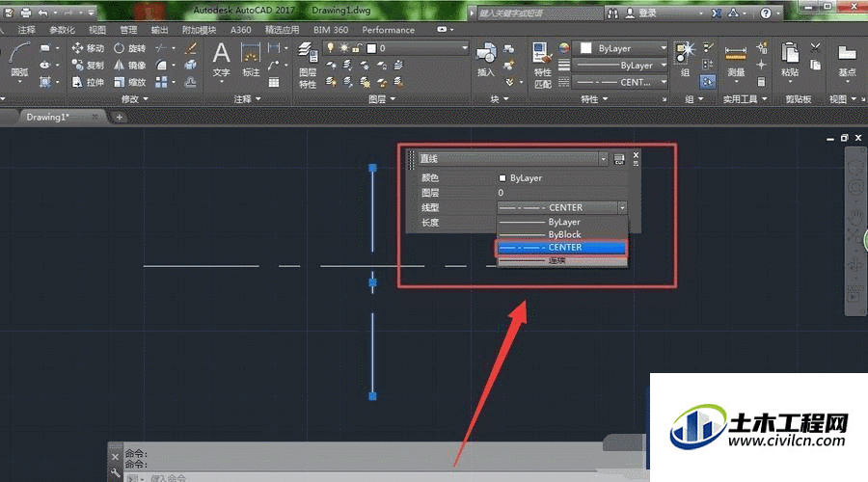Click the Undo arrow in quick access toolbar
This screenshot has width=868, height=482.
[x=43, y=13]
